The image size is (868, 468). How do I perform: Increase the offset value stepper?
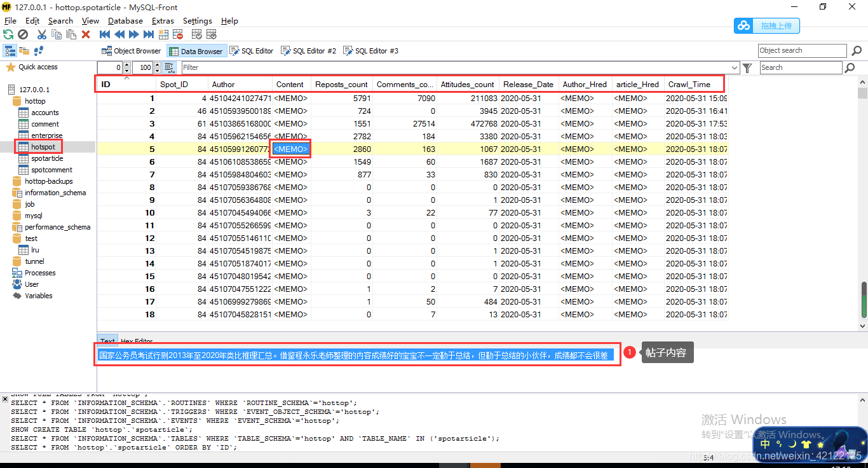(127, 65)
